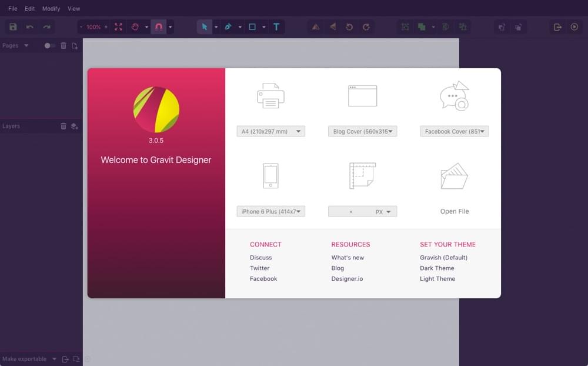588x366 pixels.
Task: Select the Text tool
Action: pos(276,26)
